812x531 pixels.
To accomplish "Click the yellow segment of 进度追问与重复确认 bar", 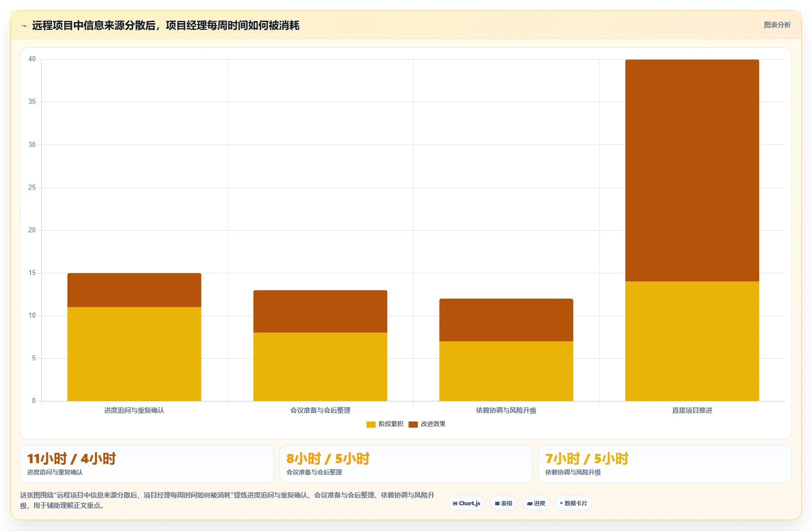I will [134, 354].
